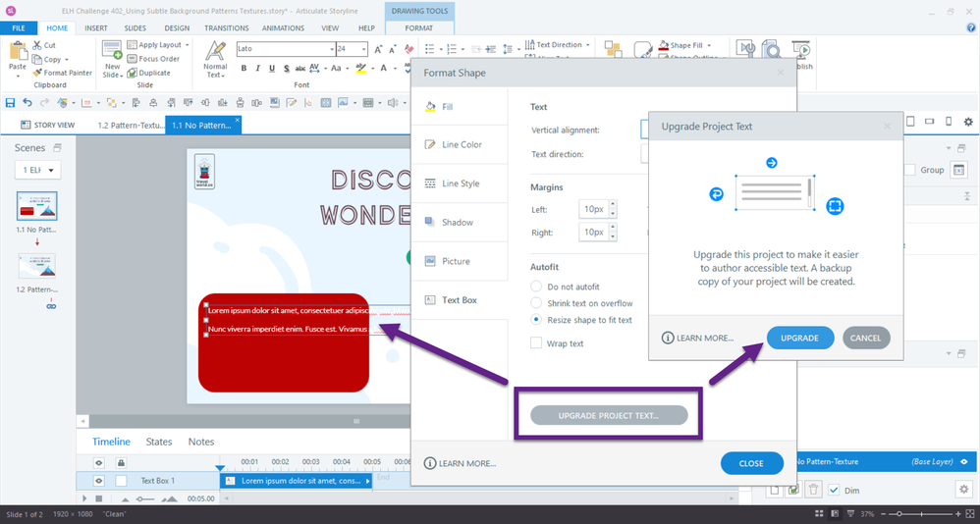Click the Duplicate slide icon
This screenshot has height=524, width=980.
(x=148, y=73)
